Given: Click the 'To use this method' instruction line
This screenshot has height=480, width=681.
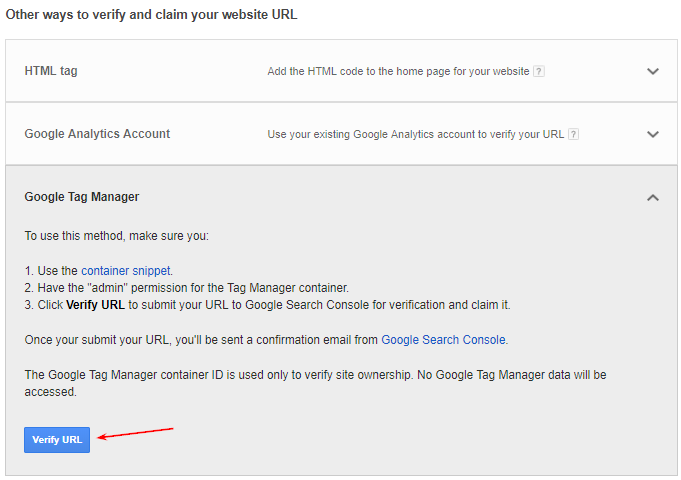Looking at the screenshot, I should [x=116, y=236].
